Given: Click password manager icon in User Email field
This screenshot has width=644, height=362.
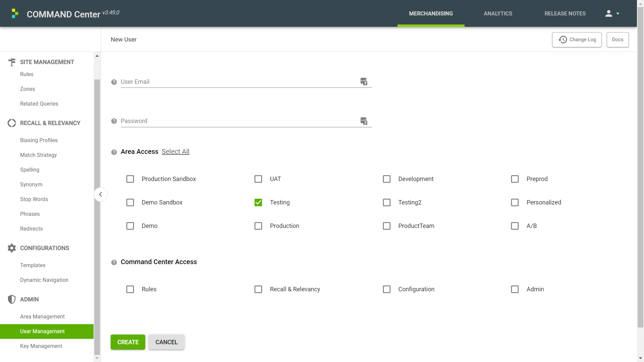Looking at the screenshot, I should point(364,81).
